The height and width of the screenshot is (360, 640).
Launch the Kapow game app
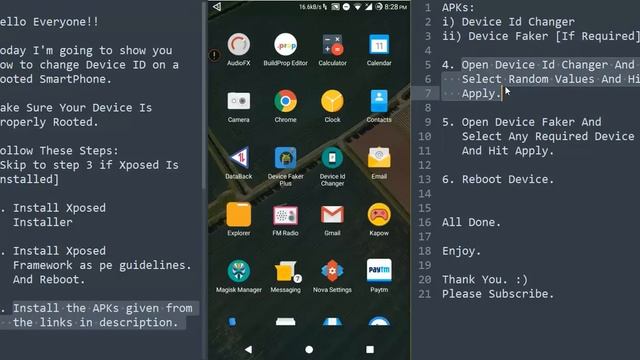(x=379, y=220)
